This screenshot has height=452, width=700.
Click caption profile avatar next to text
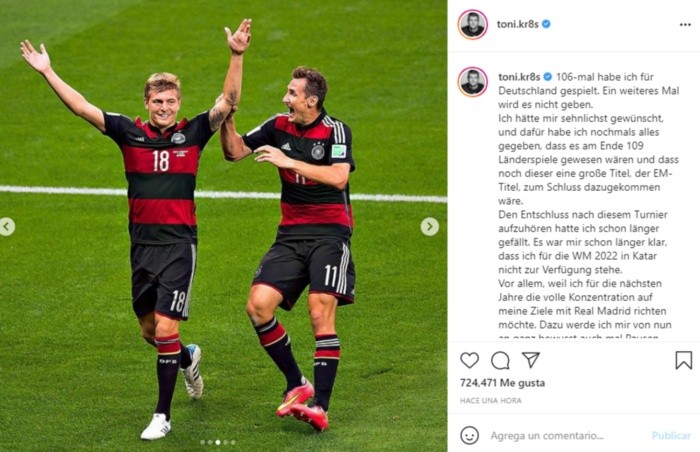pyautogui.click(x=472, y=82)
